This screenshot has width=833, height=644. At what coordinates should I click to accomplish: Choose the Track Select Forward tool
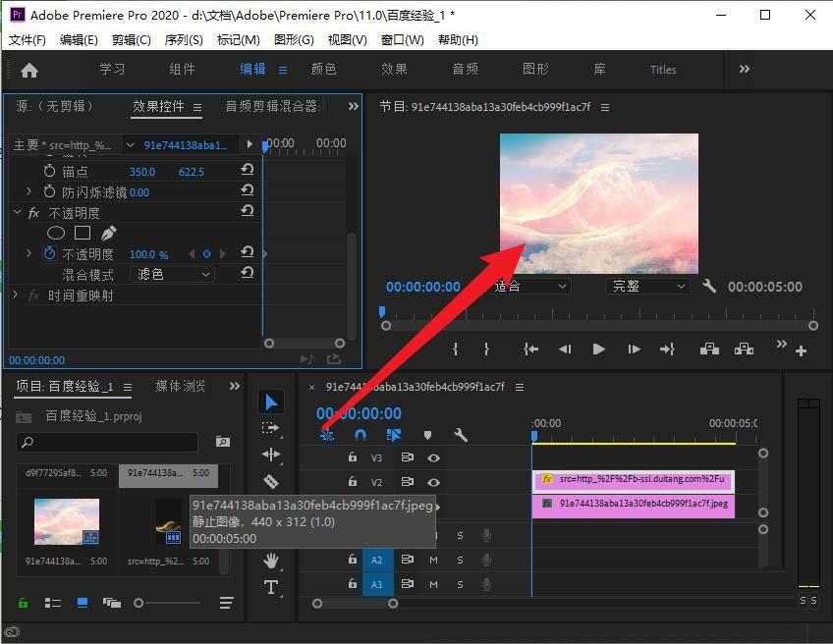coord(271,428)
